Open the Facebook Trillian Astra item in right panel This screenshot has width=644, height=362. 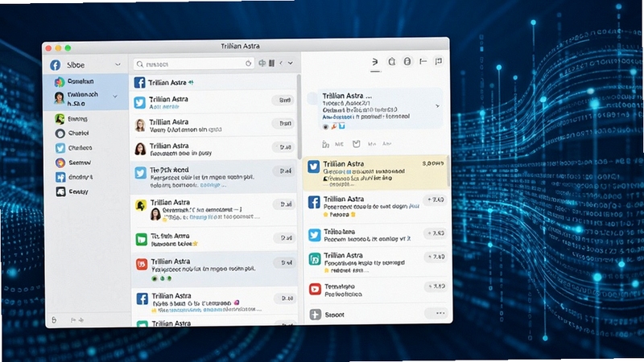click(375, 207)
